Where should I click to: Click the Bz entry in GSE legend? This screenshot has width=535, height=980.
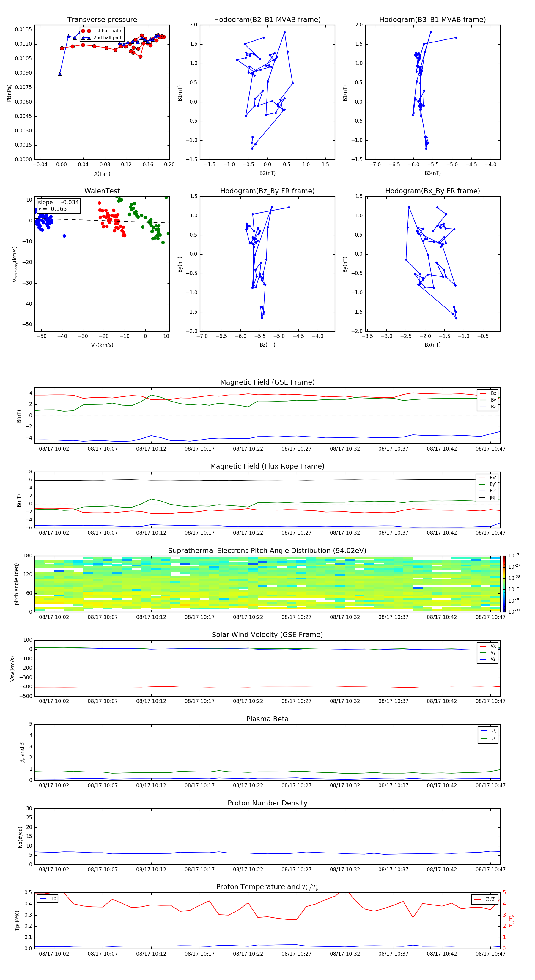click(488, 407)
